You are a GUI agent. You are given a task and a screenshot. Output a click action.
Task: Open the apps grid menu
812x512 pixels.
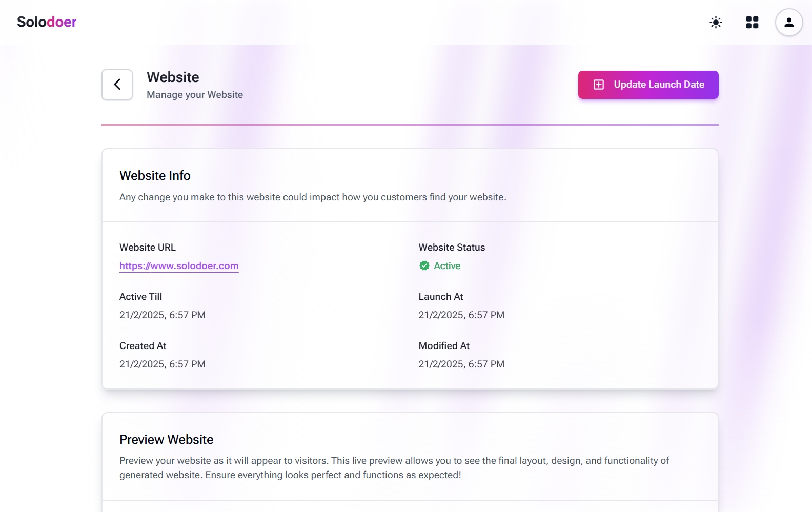[752, 22]
